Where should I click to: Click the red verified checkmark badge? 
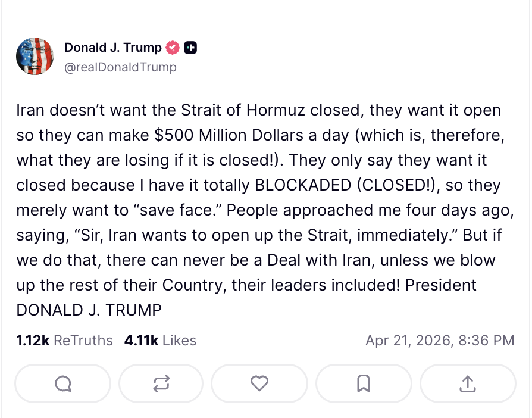pos(173,48)
